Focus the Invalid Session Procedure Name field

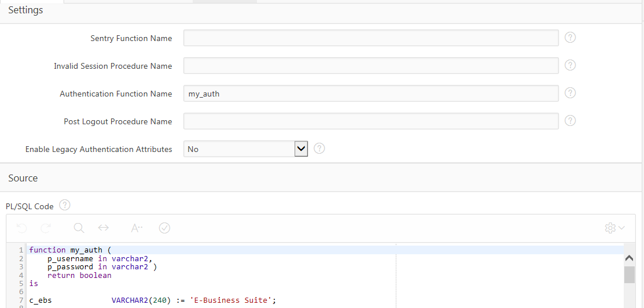370,66
